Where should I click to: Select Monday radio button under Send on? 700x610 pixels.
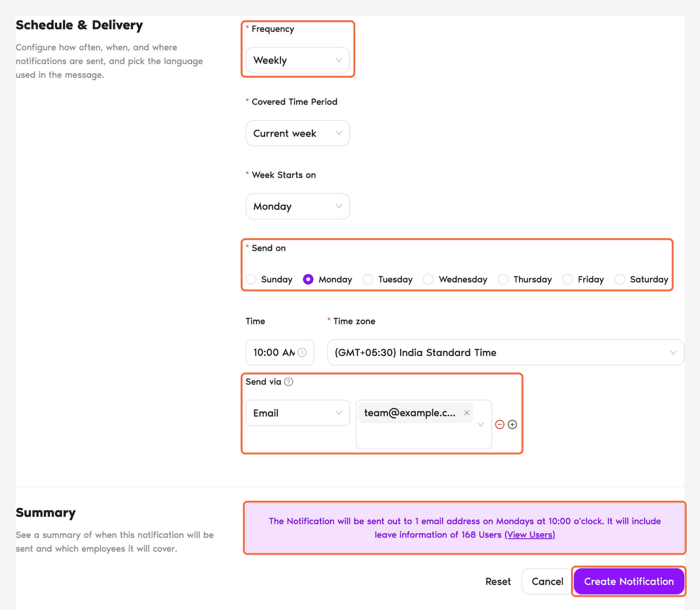point(308,280)
